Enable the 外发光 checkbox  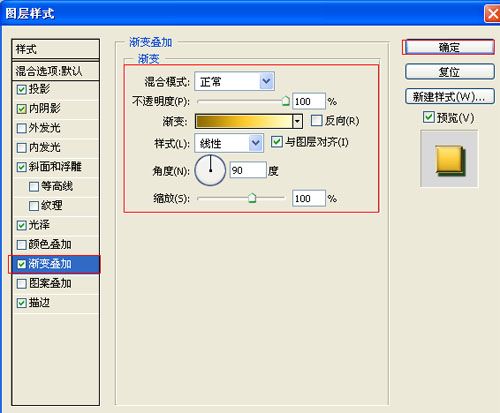[21, 128]
